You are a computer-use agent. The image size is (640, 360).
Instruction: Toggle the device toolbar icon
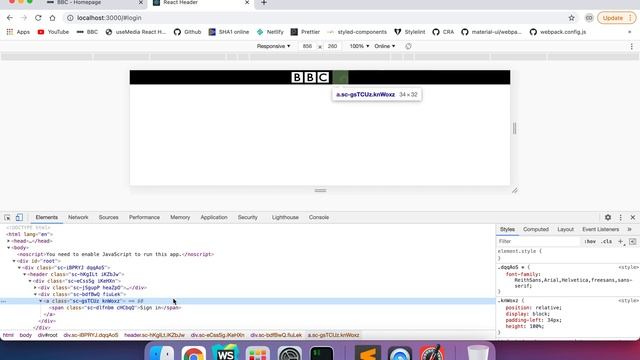[x=19, y=218]
